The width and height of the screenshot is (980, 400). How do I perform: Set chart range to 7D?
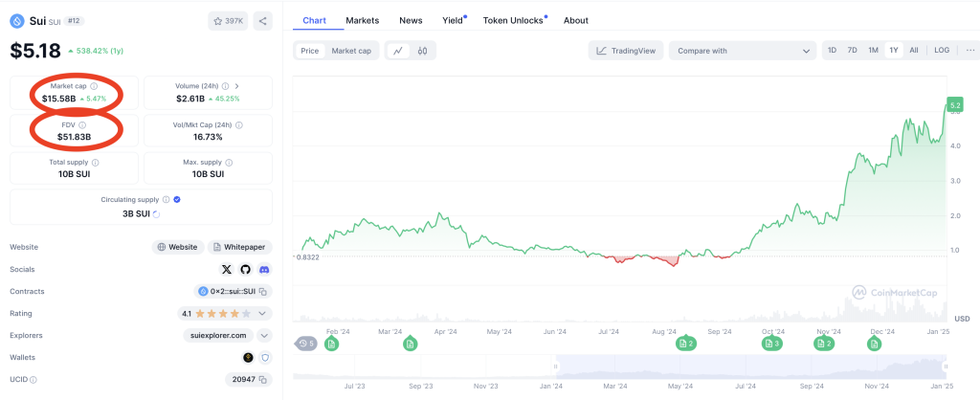click(x=852, y=50)
